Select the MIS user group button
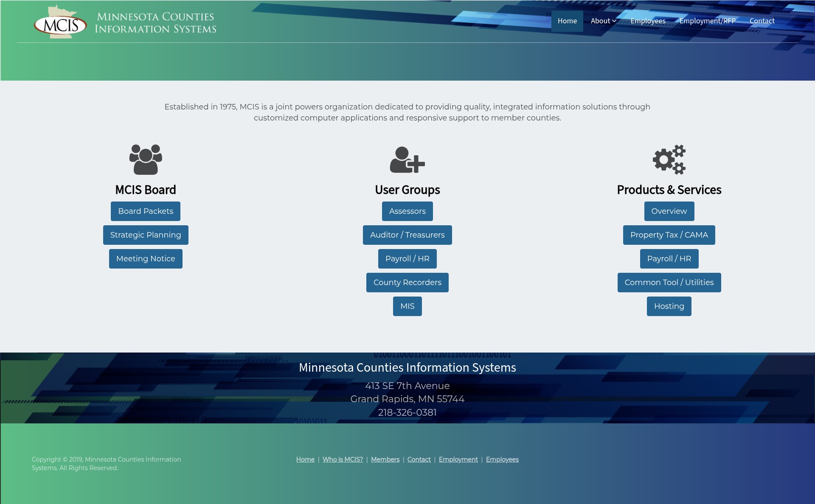The height and width of the screenshot is (504, 815). pos(407,306)
